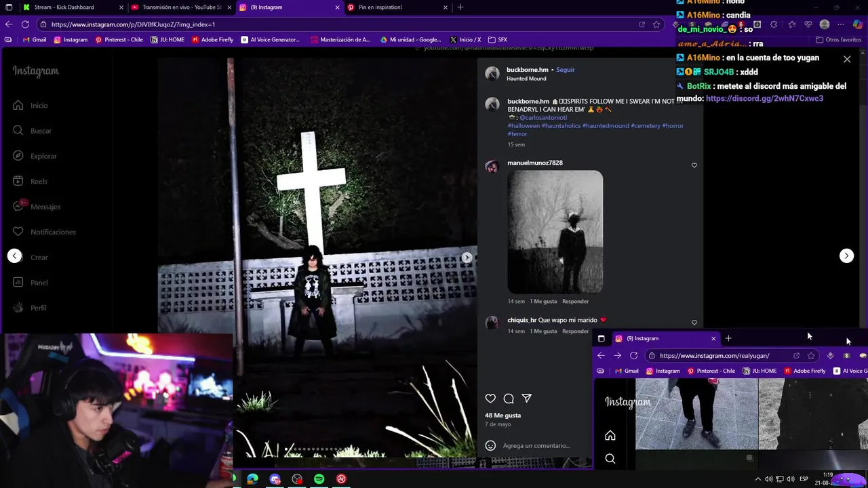Image resolution: width=868 pixels, height=488 pixels.
Task: Open the @carlosantonioti mention
Action: (542, 118)
